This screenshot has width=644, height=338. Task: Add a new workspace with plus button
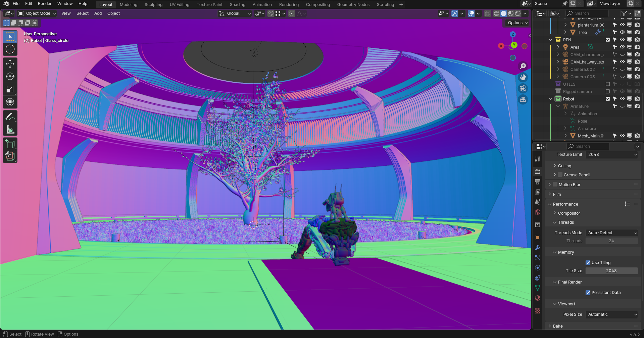(401, 5)
